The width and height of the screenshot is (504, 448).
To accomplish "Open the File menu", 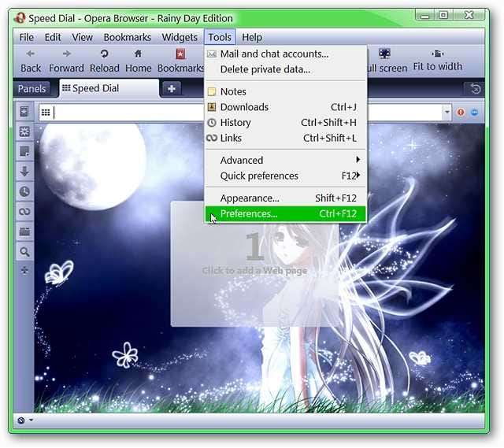I will 26,37.
